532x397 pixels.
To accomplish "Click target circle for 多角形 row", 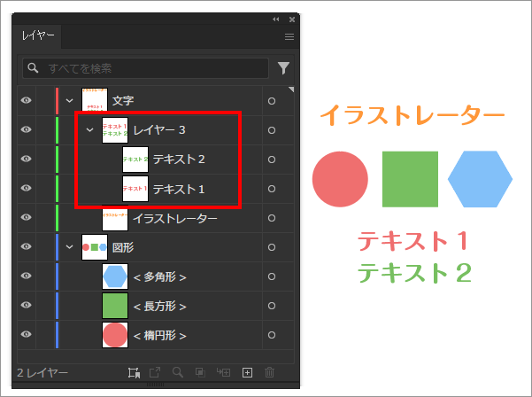I will pos(272,276).
